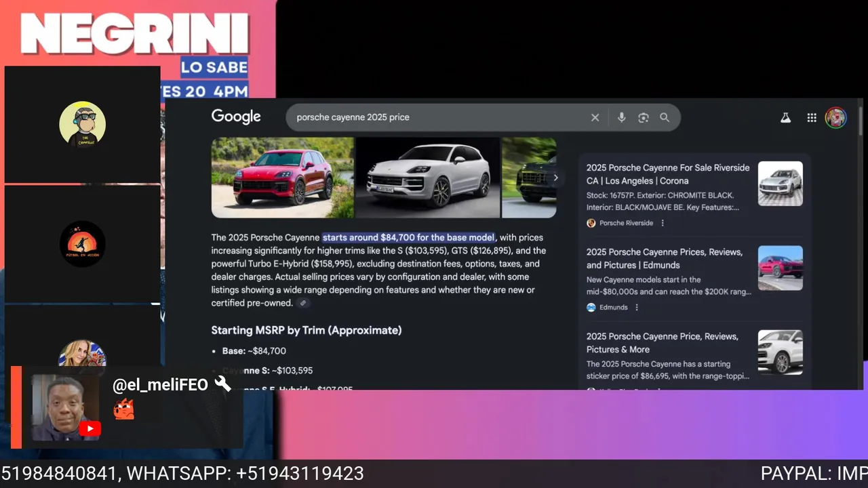
Task: Open Search Labs flask icon
Action: click(785, 117)
